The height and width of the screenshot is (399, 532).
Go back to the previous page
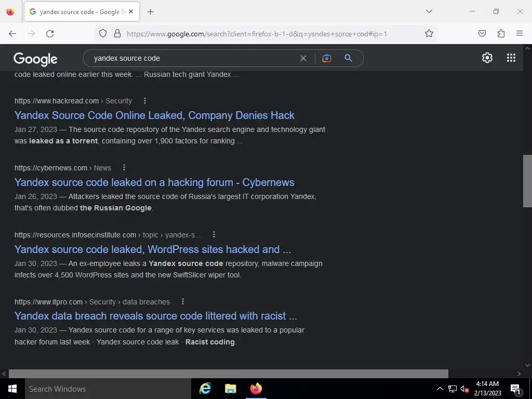pyautogui.click(x=12, y=34)
